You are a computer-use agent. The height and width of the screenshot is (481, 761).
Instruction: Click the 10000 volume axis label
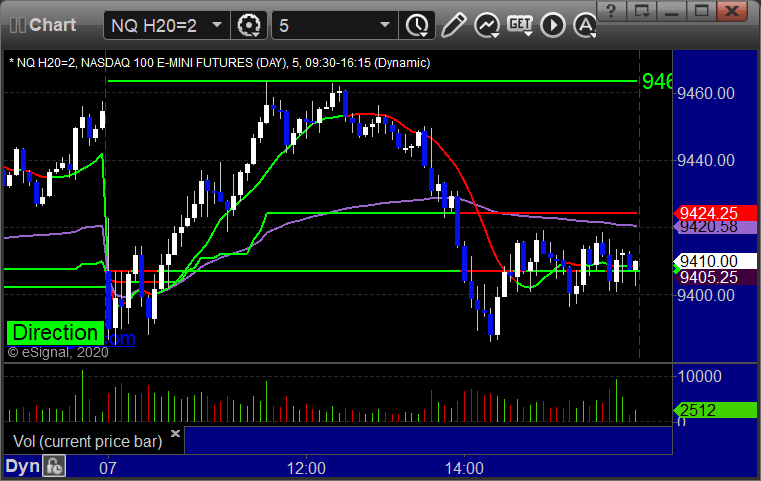coord(699,376)
